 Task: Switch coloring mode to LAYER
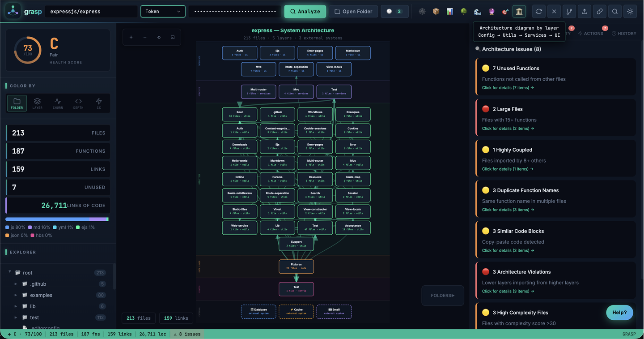click(x=37, y=103)
